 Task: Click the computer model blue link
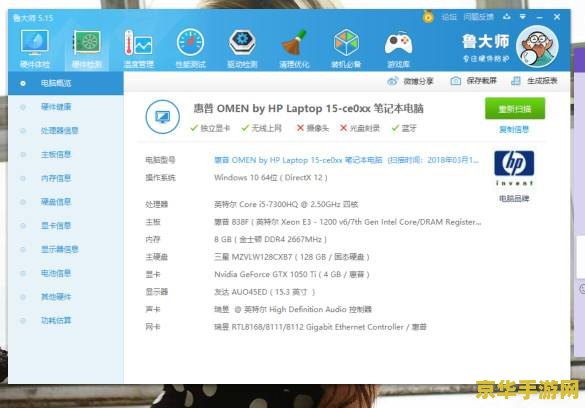pos(347,160)
